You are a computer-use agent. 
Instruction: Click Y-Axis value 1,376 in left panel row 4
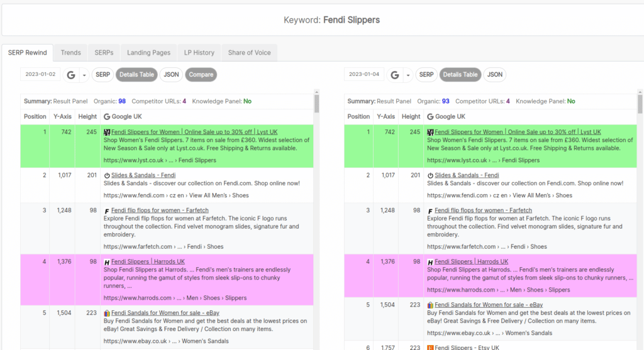(x=64, y=262)
